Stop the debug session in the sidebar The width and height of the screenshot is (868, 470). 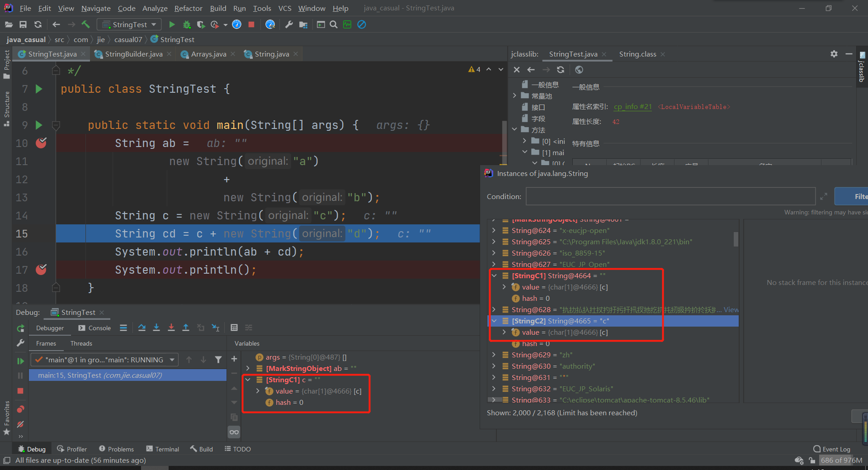[x=20, y=390]
